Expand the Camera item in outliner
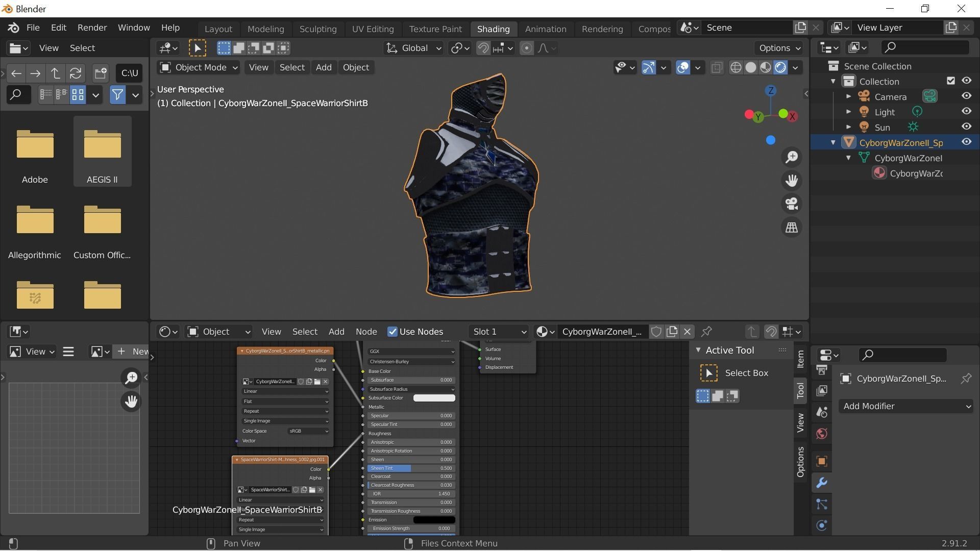Viewport: 980px width, 551px height. (848, 96)
